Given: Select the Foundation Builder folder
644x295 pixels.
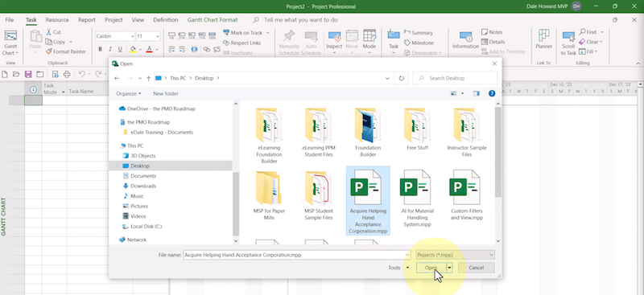Looking at the screenshot, I should [x=368, y=133].
